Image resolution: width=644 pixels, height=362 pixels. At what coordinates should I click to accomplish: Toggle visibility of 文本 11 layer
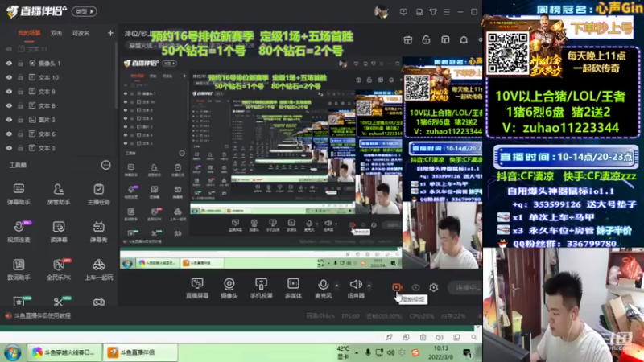coord(9,49)
